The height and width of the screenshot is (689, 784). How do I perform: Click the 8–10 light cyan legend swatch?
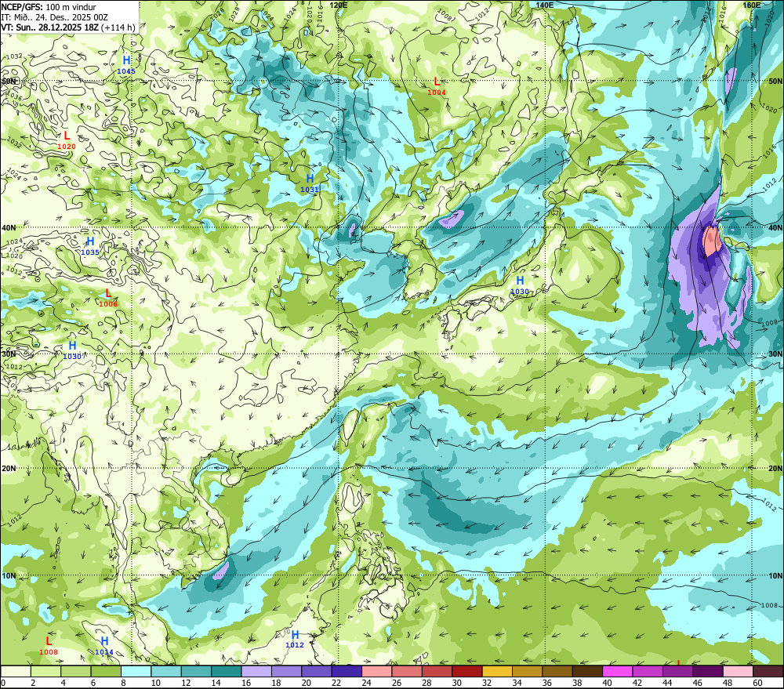[x=136, y=671]
